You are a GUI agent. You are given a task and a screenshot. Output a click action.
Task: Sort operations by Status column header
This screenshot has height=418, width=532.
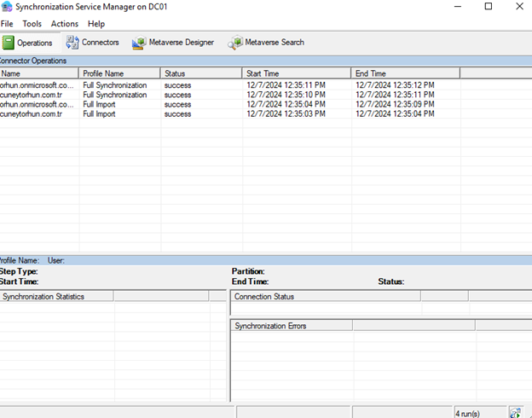click(x=201, y=74)
